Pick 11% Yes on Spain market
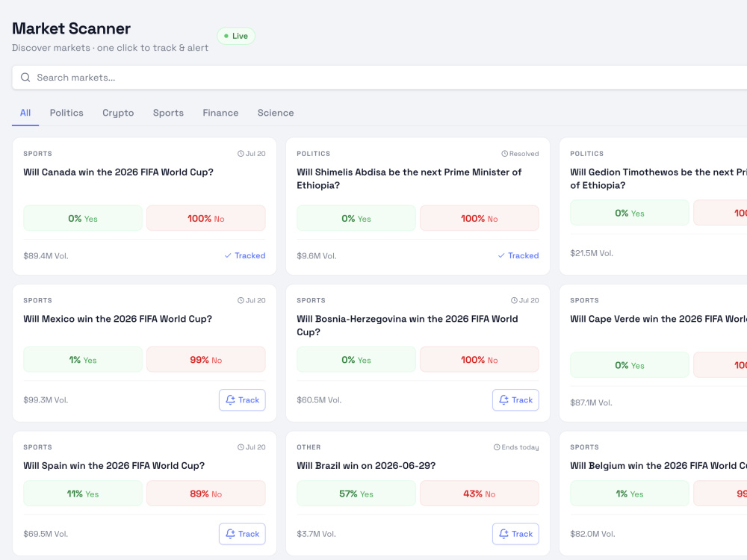Screen dimensions: 747x560 (x=83, y=494)
